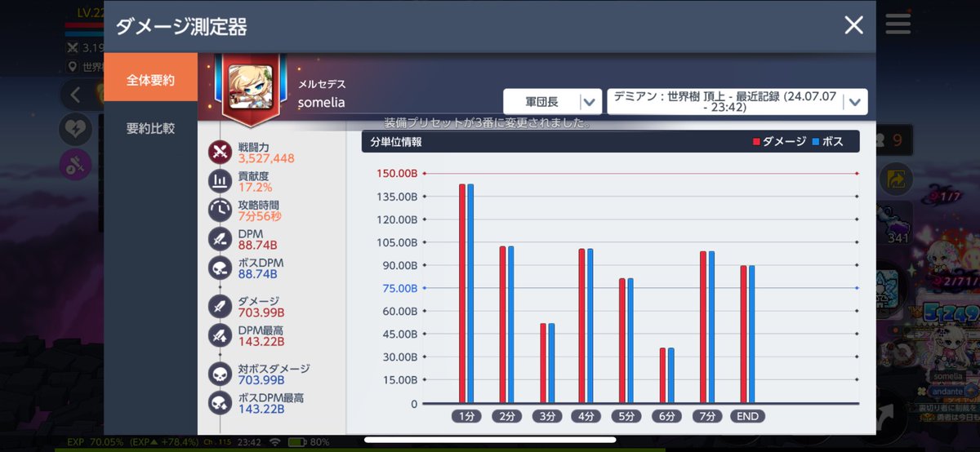Close the damage meter panel with X
Screen dimensions: 980x452
point(853,25)
